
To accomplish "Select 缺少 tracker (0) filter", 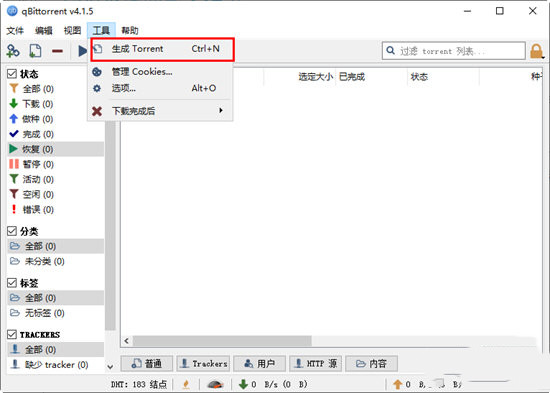I will pyautogui.click(x=55, y=365).
